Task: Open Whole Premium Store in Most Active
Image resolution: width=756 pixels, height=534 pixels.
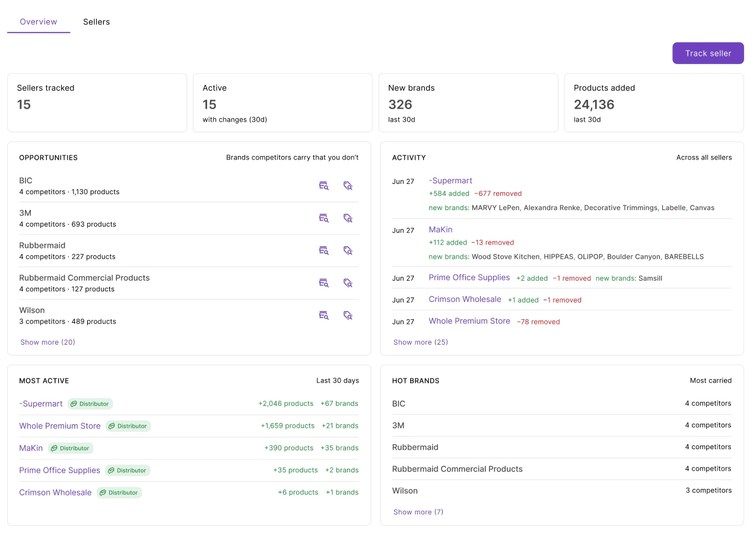Action: (60, 426)
